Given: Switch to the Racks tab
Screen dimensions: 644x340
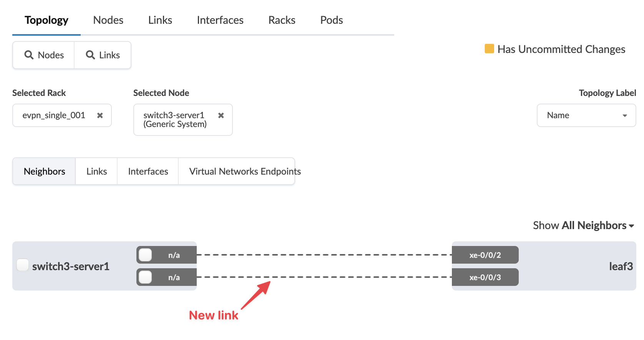Looking at the screenshot, I should click(282, 20).
